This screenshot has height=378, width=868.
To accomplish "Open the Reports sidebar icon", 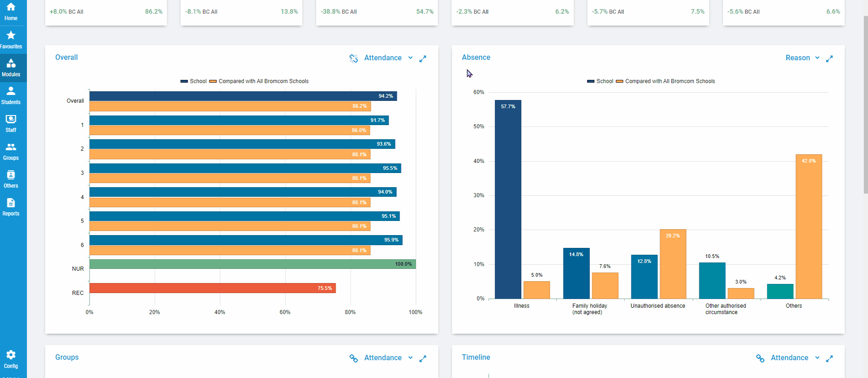I will point(11,207).
